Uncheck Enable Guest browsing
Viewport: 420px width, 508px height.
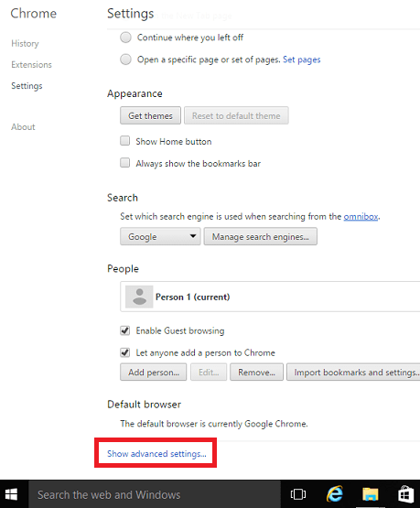pos(125,330)
